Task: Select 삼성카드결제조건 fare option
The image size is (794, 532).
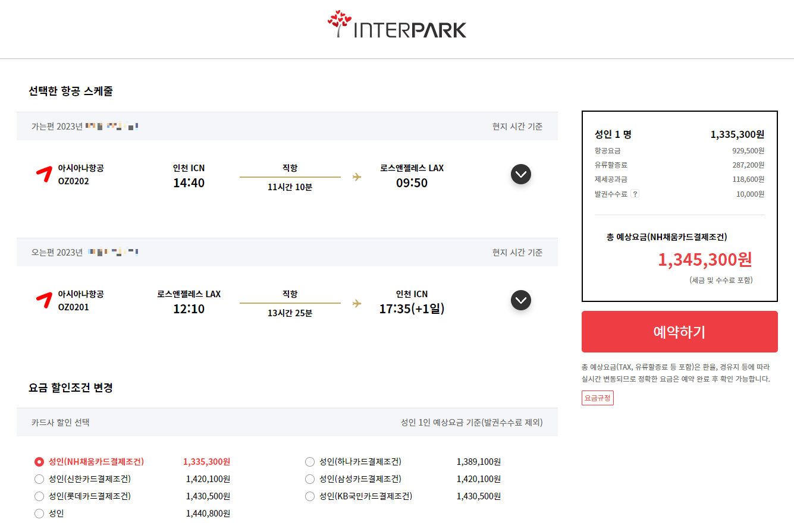Action: pyautogui.click(x=310, y=479)
